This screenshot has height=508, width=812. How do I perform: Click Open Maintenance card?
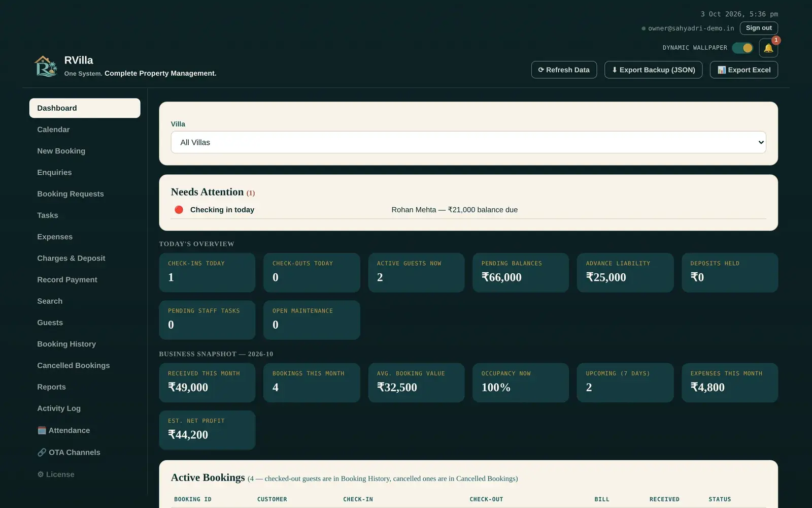point(312,320)
